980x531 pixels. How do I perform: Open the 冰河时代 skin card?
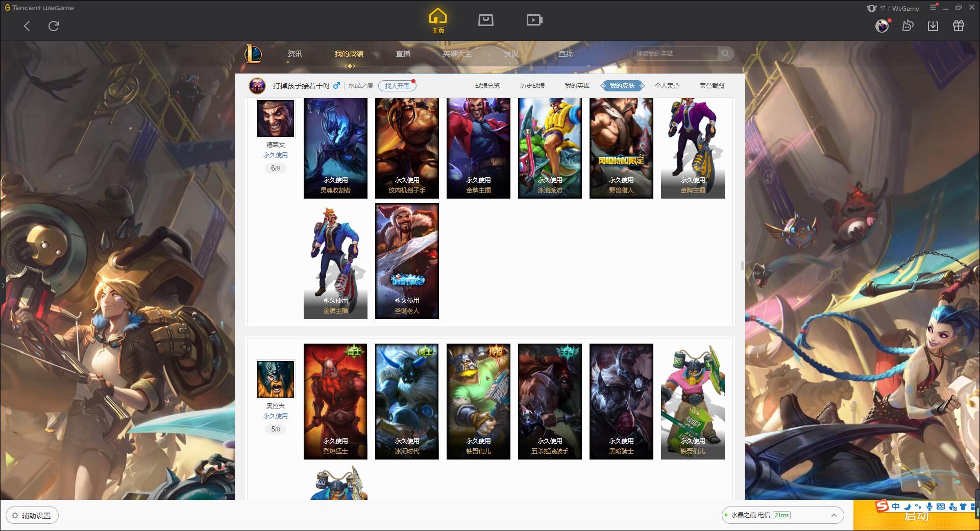tap(407, 401)
